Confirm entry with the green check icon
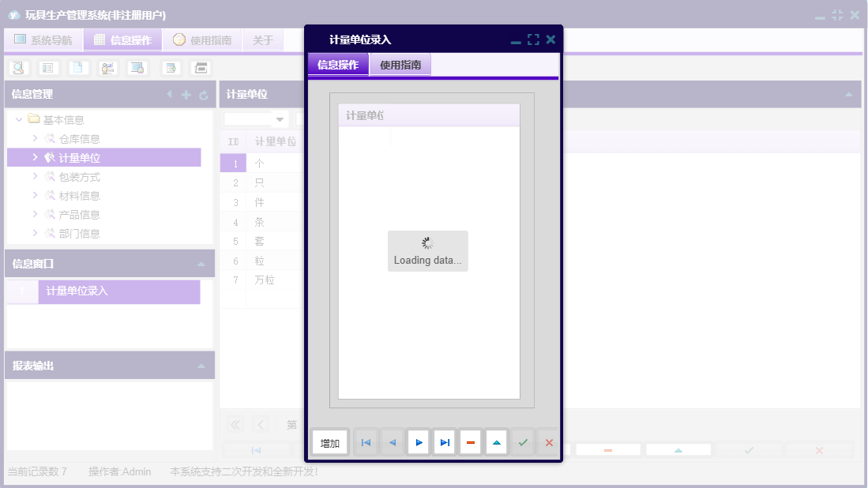 [x=523, y=442]
